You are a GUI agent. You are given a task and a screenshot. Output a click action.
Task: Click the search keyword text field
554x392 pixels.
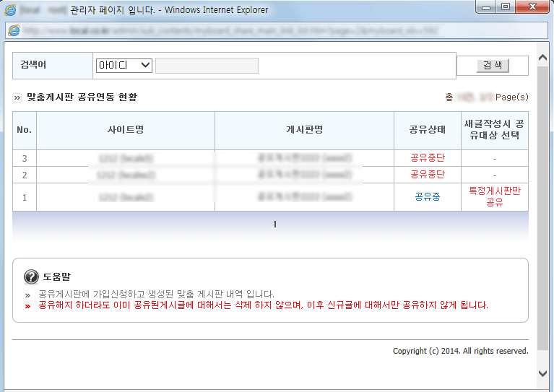pos(207,66)
